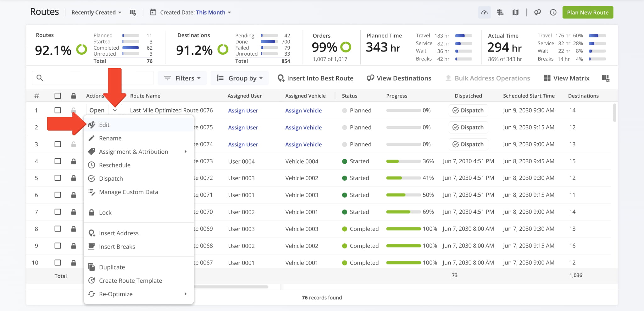
Task: Switch to the timeline Gantt view icon
Action: (x=500, y=13)
